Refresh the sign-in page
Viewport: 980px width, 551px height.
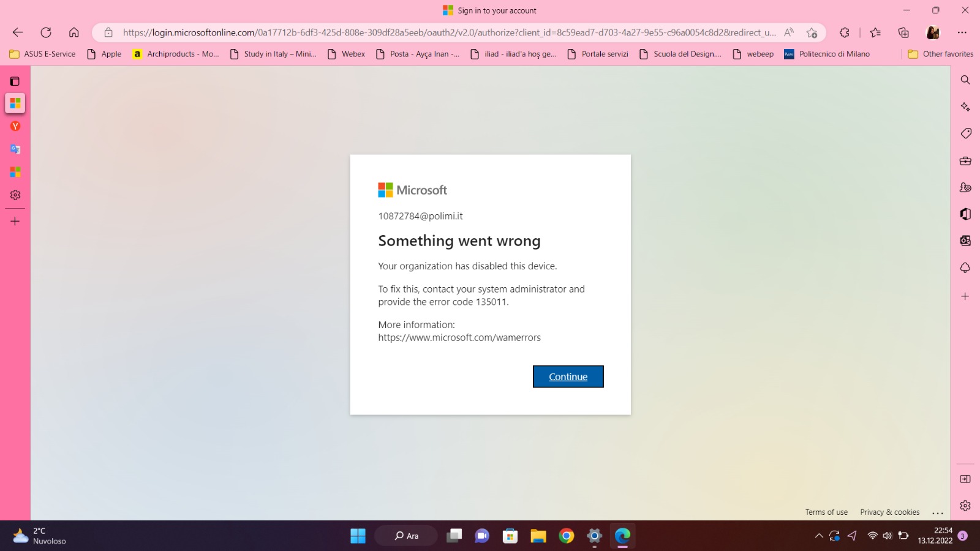click(x=46, y=32)
